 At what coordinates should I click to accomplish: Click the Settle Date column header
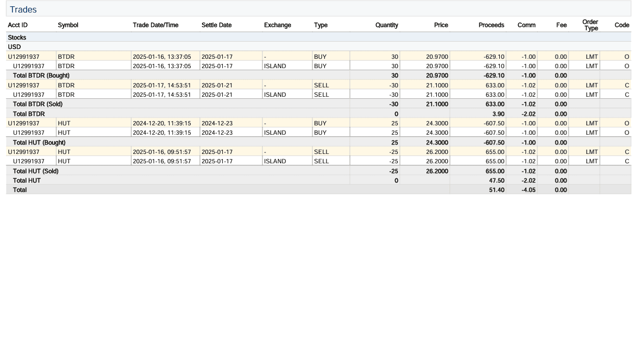pyautogui.click(x=217, y=25)
